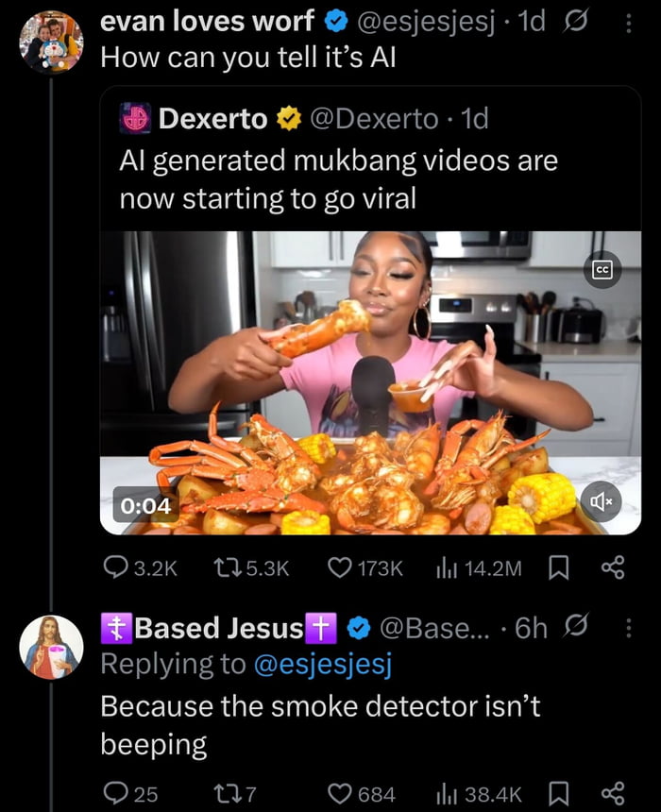Reply to Based Jesus's comment
The height and width of the screenshot is (812, 661).
point(115,793)
